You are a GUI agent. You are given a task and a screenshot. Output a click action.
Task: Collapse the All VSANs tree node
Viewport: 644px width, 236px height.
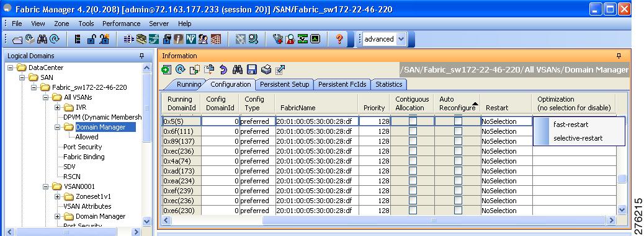pos(45,97)
